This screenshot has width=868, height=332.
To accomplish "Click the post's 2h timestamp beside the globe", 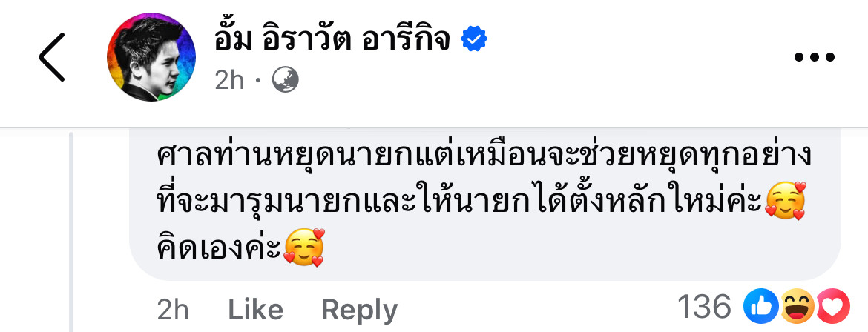I will (229, 81).
